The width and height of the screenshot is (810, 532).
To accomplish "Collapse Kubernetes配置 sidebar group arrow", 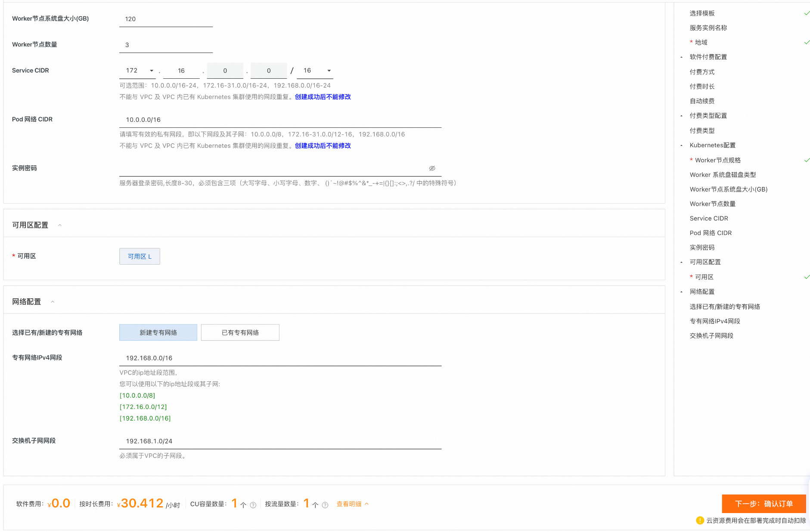I will [x=681, y=145].
